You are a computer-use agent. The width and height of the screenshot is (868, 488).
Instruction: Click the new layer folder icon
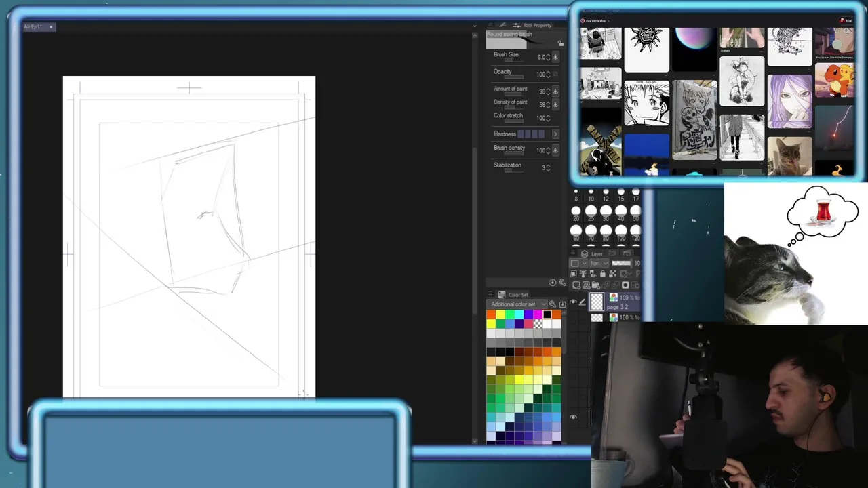[597, 285]
